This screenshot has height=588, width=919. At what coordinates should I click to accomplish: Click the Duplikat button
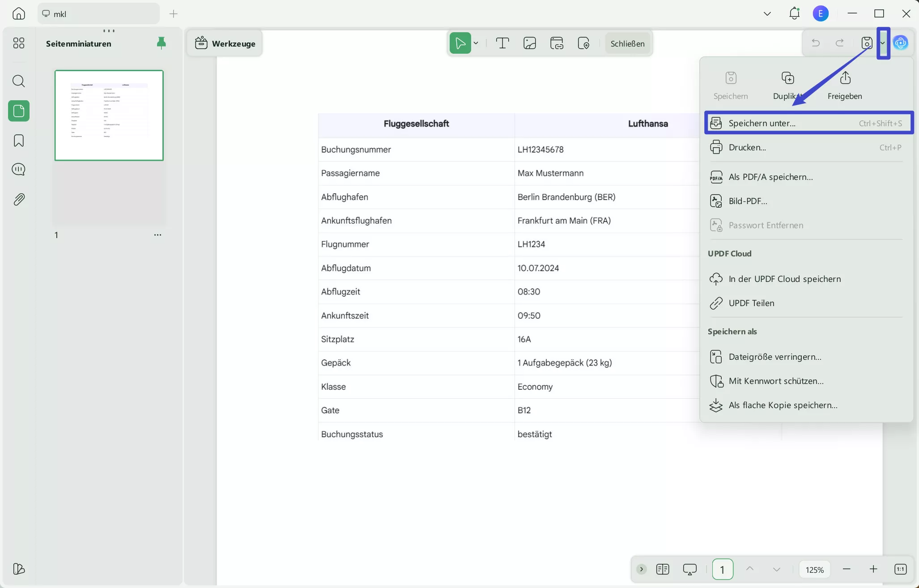[x=787, y=85]
